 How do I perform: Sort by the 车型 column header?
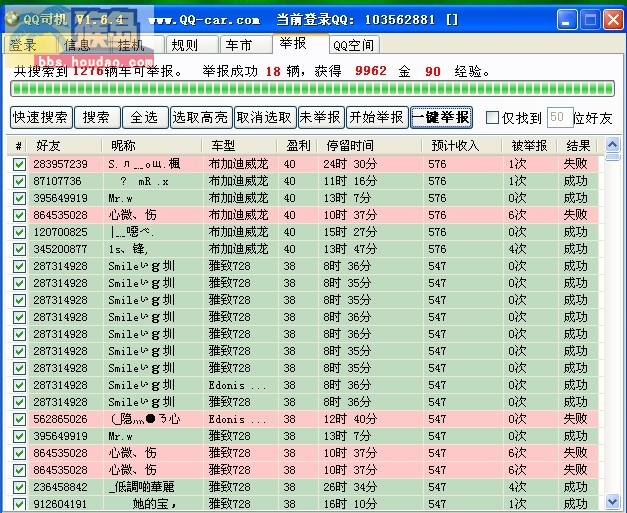tap(240, 146)
